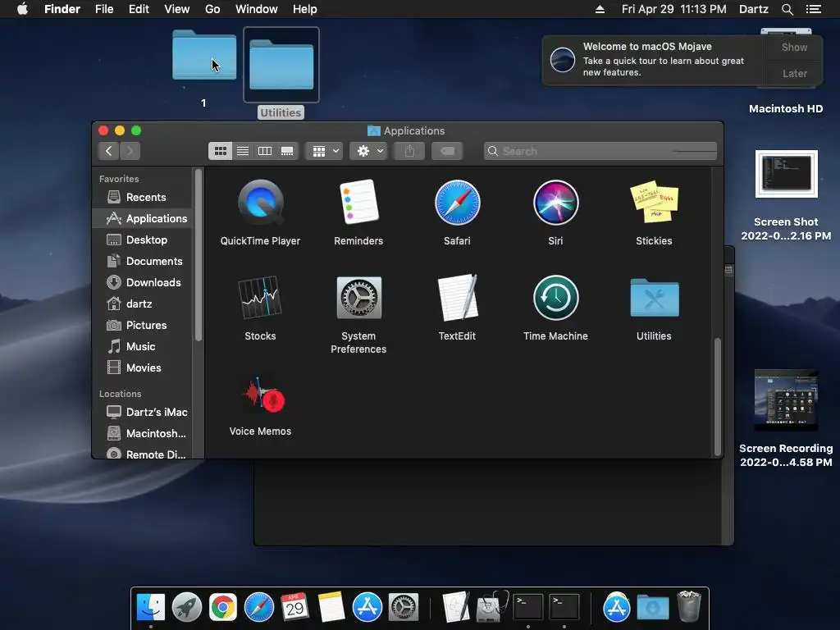
Task: Open the Finder menu
Action: [x=62, y=9]
